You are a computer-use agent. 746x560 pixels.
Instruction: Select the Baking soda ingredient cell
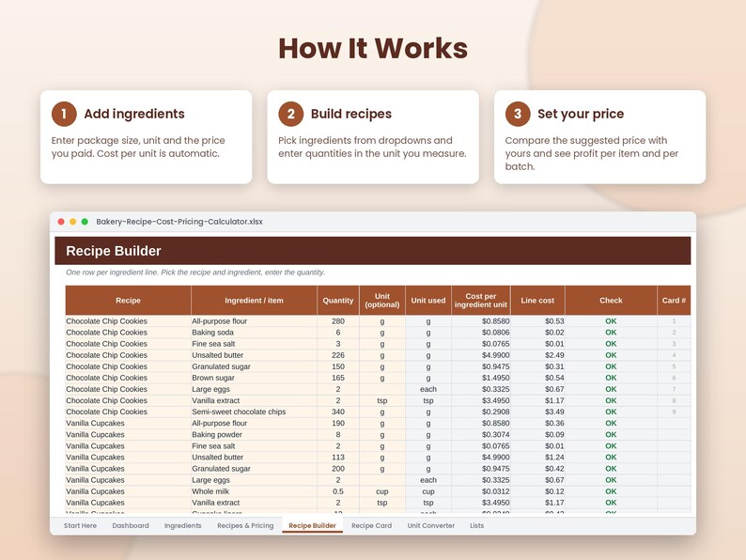(254, 333)
